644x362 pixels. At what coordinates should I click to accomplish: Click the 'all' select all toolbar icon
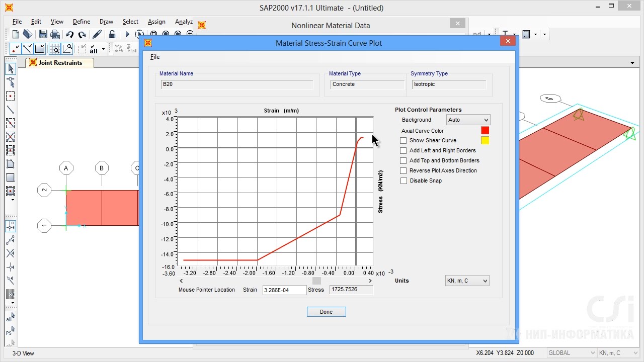point(94,49)
